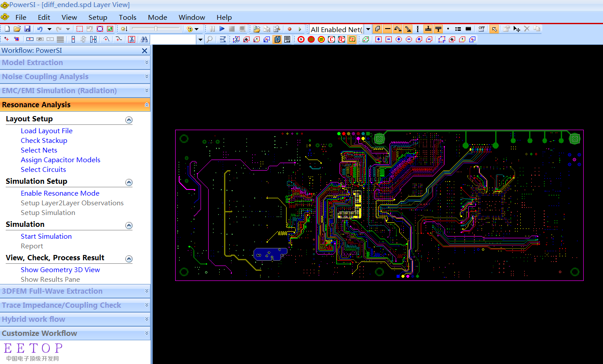603x364 pixels.
Task: Click the blue square minus icon
Action: 389,39
